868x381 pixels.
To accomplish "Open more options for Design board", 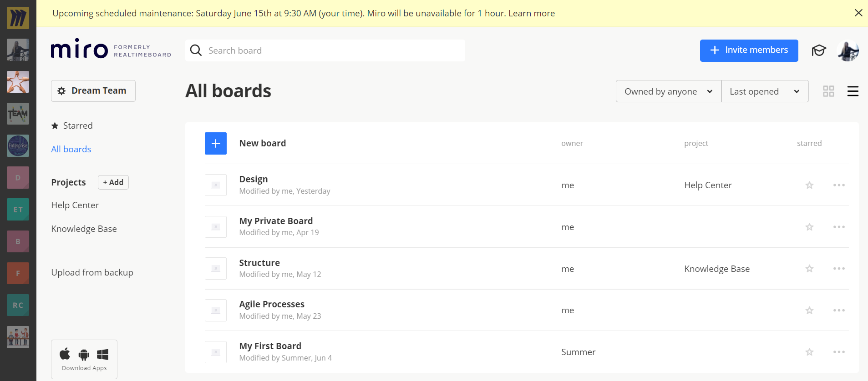I will coord(838,185).
